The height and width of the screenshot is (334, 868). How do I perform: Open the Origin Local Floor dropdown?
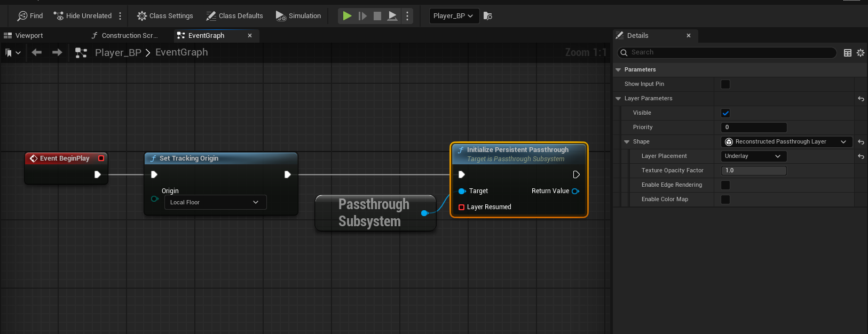coord(215,203)
